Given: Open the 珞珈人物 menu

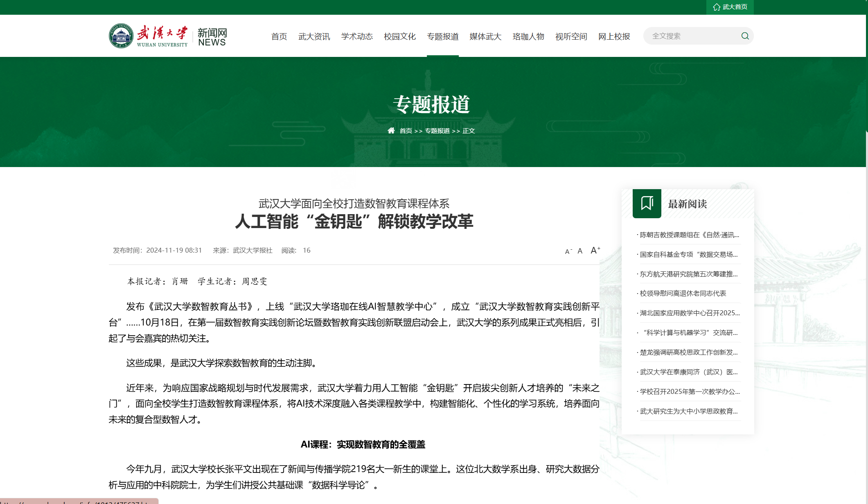Looking at the screenshot, I should (x=528, y=36).
